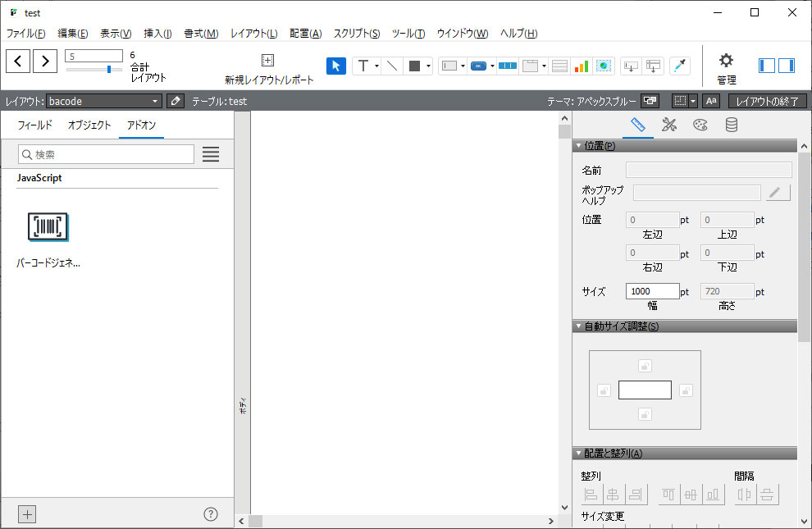Click the layout number slider handle

[109, 69]
